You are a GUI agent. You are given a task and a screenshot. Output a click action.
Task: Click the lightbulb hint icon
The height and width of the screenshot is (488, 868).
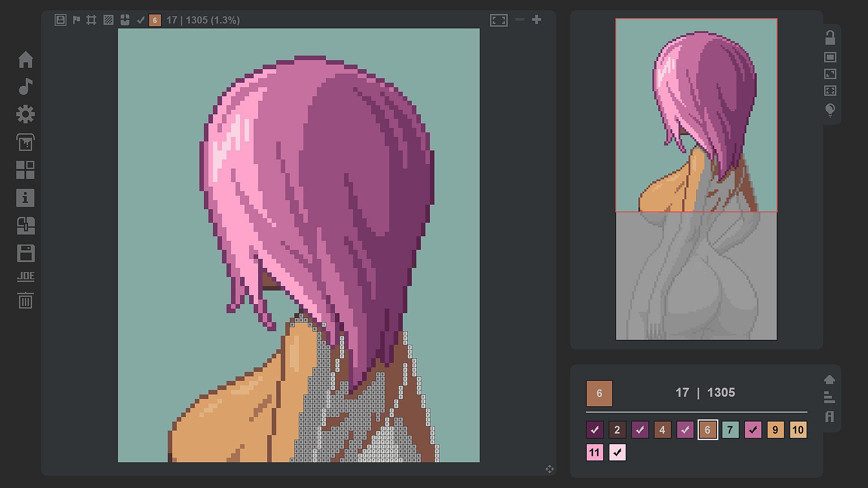click(830, 110)
